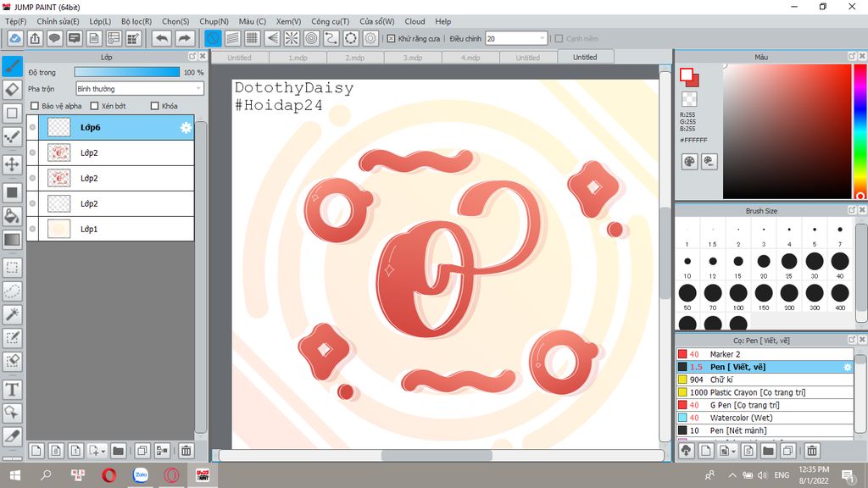Pick a color in the saturation square
This screenshot has width=868, height=488.
(x=787, y=131)
